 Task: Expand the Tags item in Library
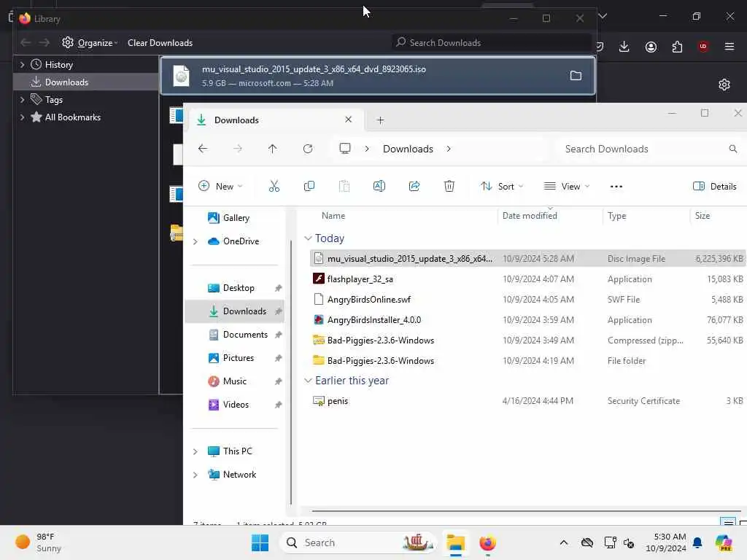(x=22, y=100)
